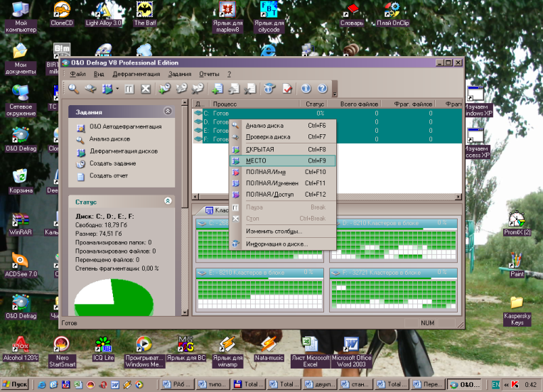Click the drive list horizontal scrollbar right arrow

pos(458,197)
